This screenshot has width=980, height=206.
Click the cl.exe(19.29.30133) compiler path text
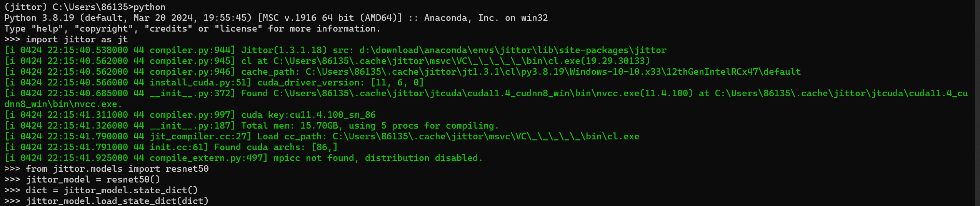pyautogui.click(x=462, y=61)
